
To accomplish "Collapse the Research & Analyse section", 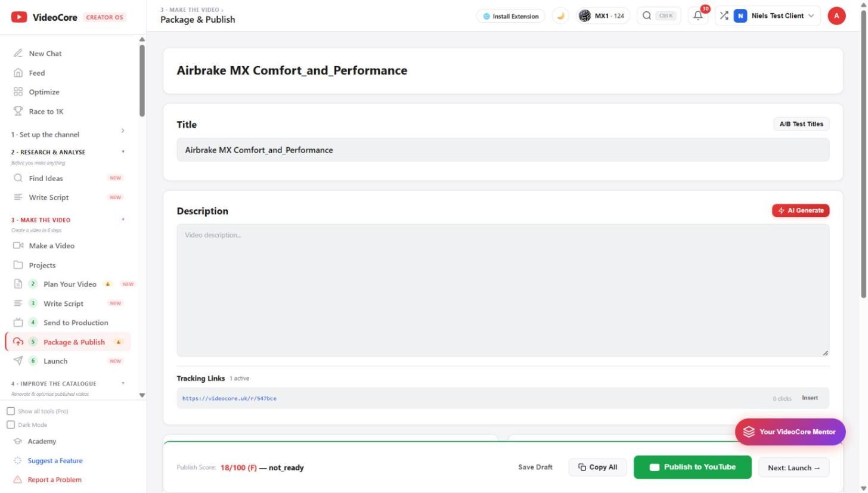I will point(69,152).
